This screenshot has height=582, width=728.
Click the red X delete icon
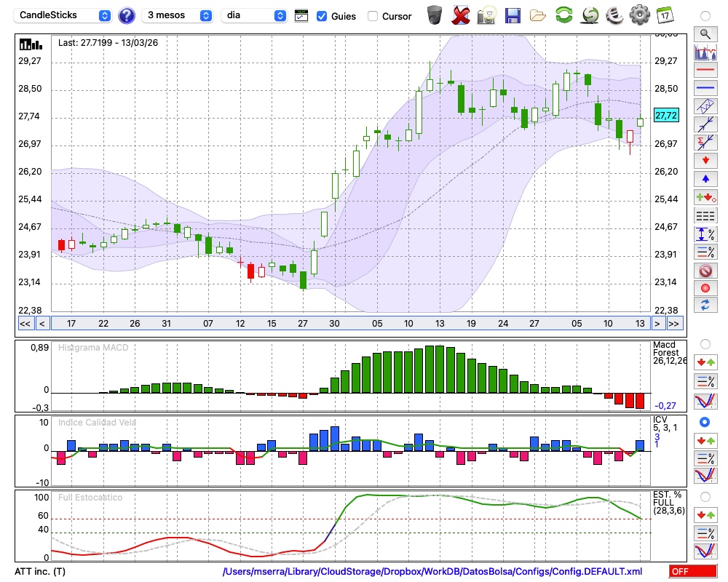pos(461,15)
